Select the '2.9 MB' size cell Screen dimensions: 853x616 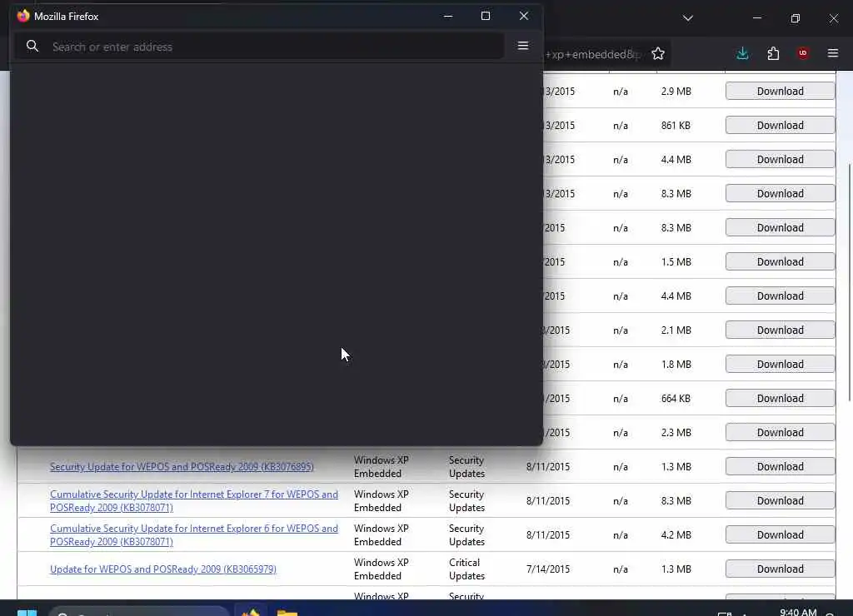(x=676, y=92)
